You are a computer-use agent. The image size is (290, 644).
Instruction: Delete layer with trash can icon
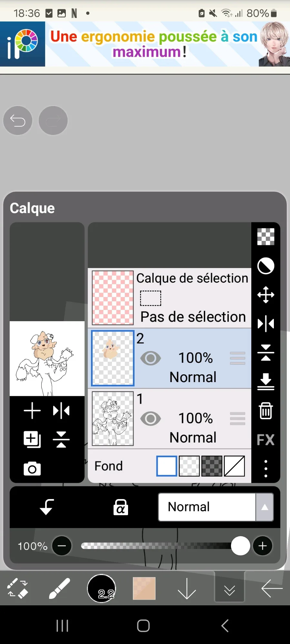tap(265, 410)
